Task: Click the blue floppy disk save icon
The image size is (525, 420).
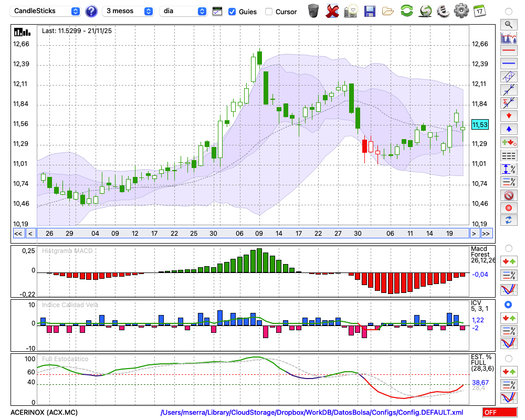Action: click(x=370, y=11)
